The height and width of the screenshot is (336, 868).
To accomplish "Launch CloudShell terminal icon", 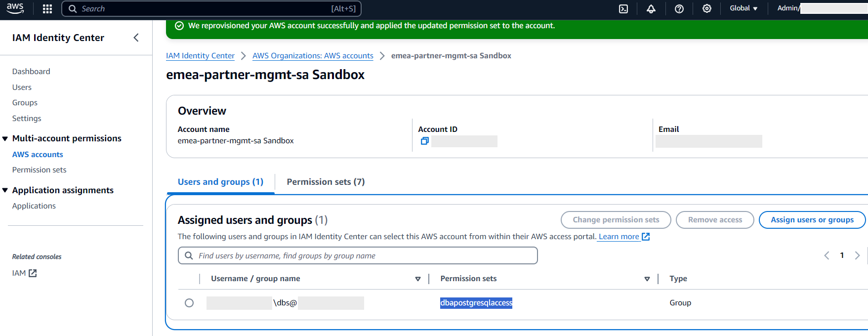I will (x=623, y=8).
